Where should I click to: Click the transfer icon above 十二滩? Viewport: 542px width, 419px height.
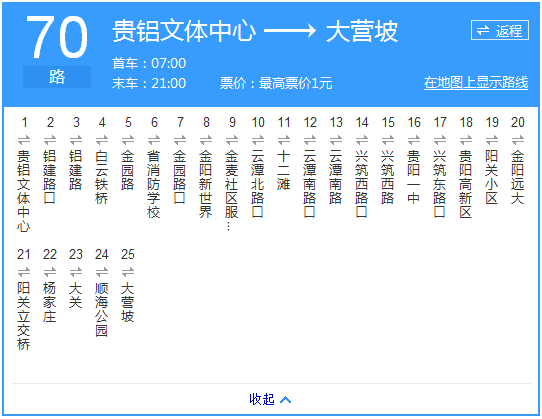tap(284, 140)
